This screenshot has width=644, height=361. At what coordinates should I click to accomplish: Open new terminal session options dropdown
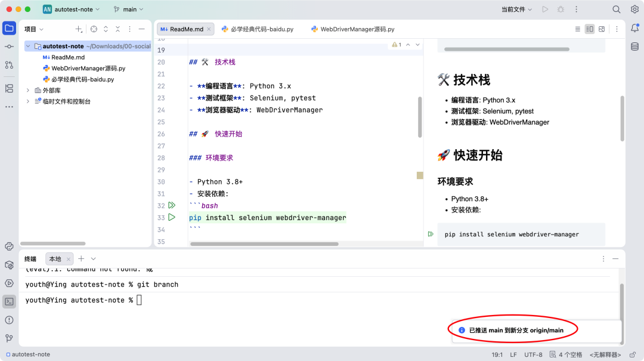point(93,258)
